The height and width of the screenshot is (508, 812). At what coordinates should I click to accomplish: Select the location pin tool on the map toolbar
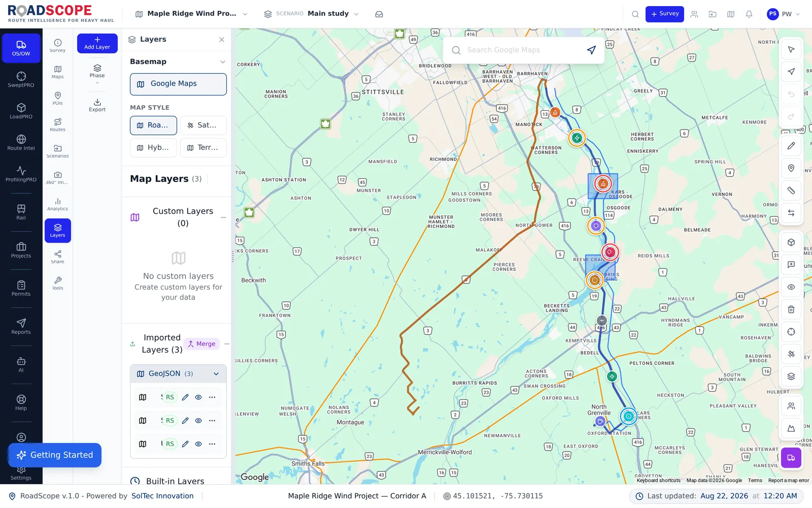click(x=791, y=168)
